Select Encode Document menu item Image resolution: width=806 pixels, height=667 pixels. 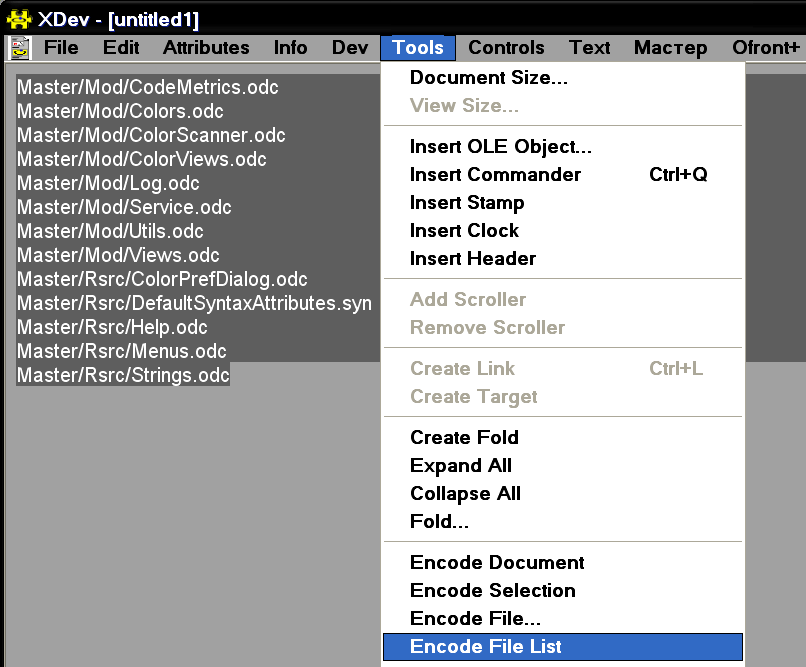[497, 563]
